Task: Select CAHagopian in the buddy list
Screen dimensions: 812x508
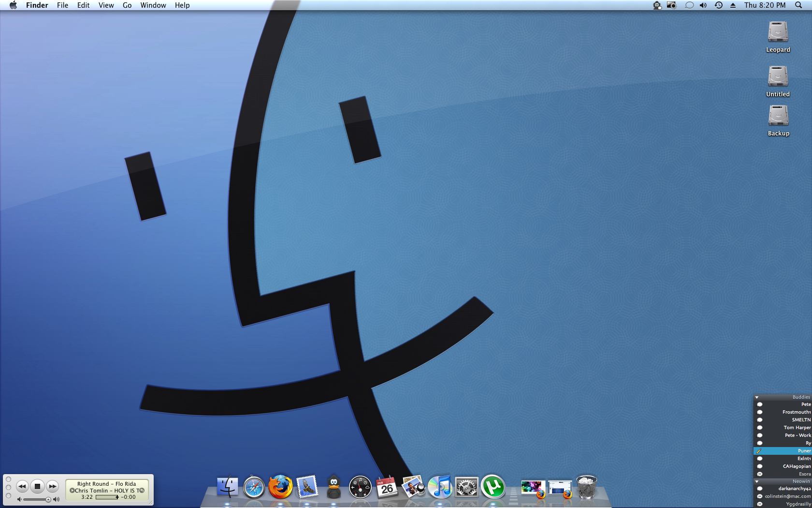Action: click(x=796, y=466)
